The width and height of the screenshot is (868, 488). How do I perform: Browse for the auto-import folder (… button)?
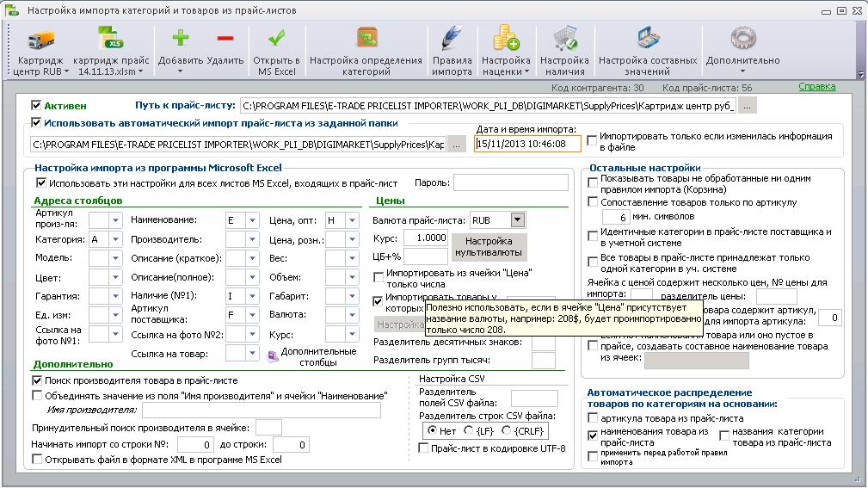point(456,145)
